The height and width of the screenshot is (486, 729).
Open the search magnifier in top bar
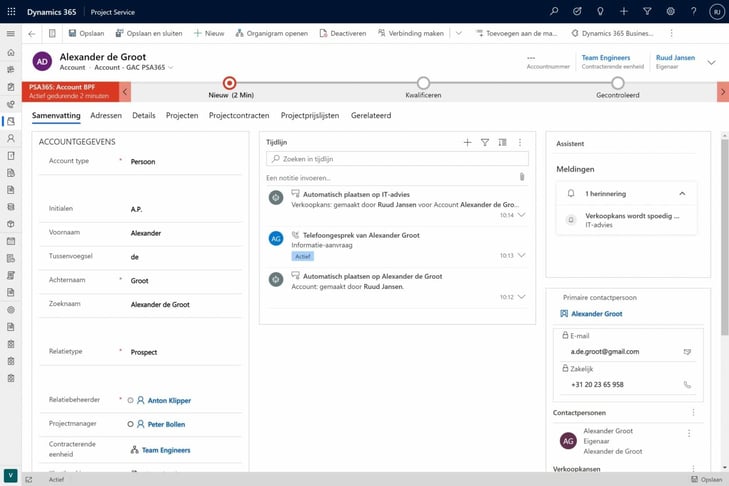point(554,12)
